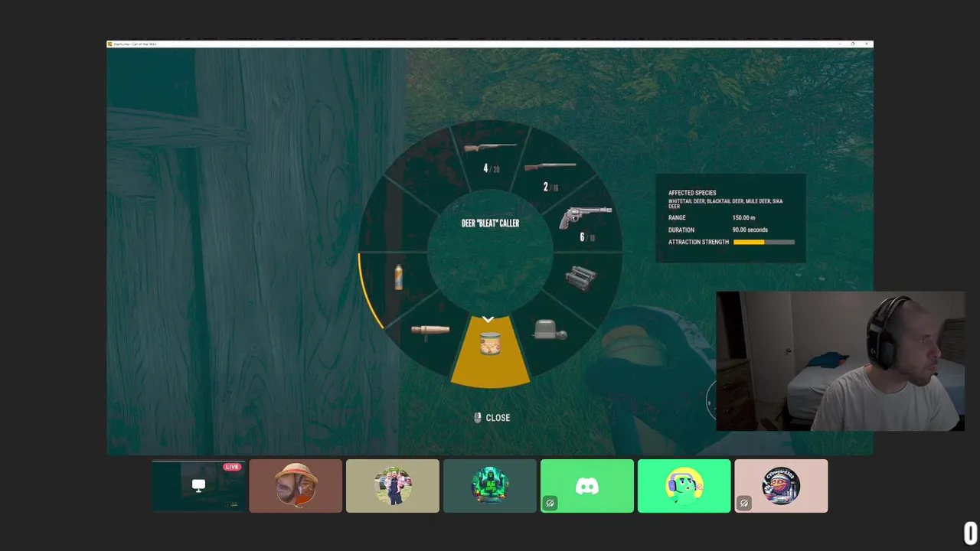Click the 4 / 20 ammo counter
Viewport: 980px width, 551px height.
(491, 168)
